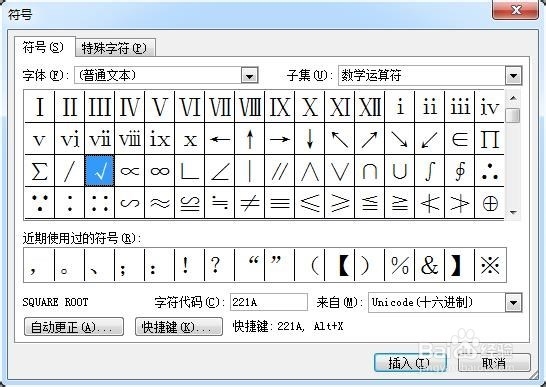
Task: Choose the left black bracket 【 recent symbol
Action: click(340, 265)
